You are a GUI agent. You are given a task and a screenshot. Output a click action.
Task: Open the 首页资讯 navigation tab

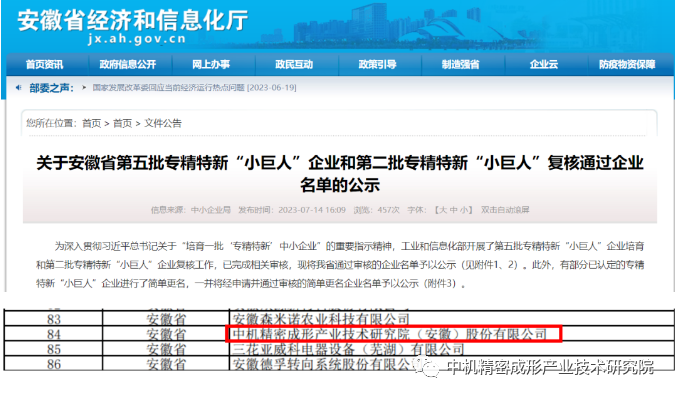pos(44,65)
